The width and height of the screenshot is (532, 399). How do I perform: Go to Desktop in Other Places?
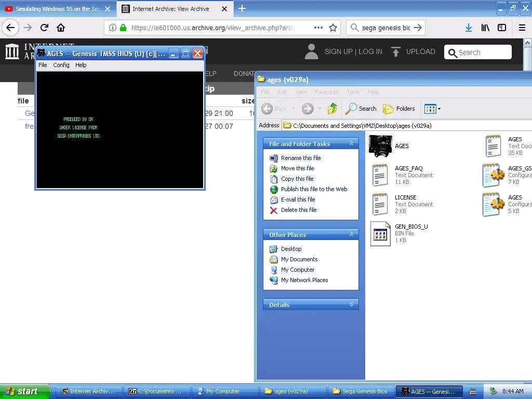click(x=291, y=249)
